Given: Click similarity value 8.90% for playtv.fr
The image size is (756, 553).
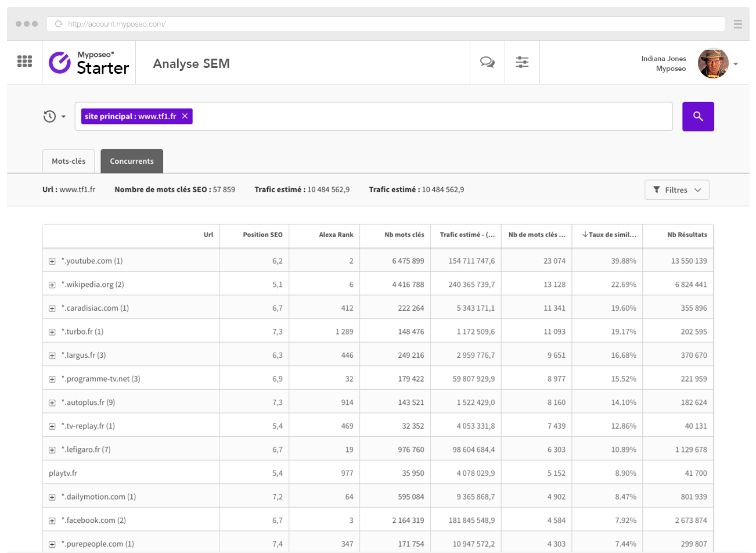Looking at the screenshot, I should coord(626,473).
